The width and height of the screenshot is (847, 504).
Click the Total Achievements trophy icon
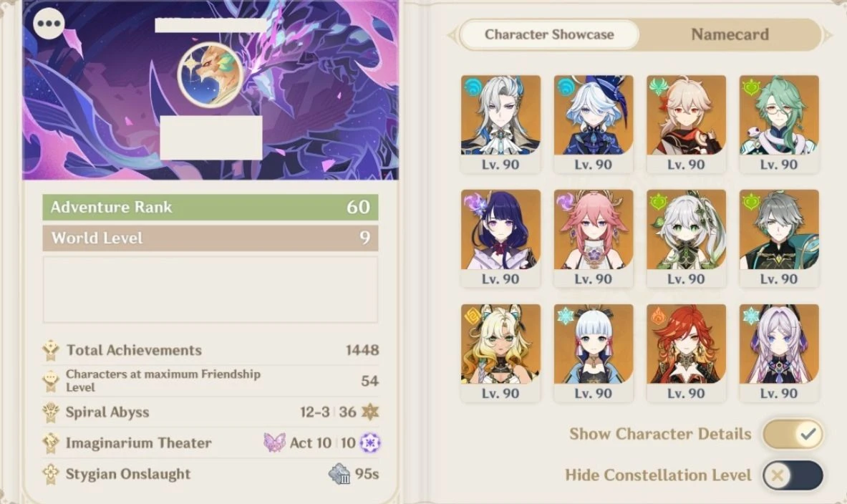tap(51, 350)
